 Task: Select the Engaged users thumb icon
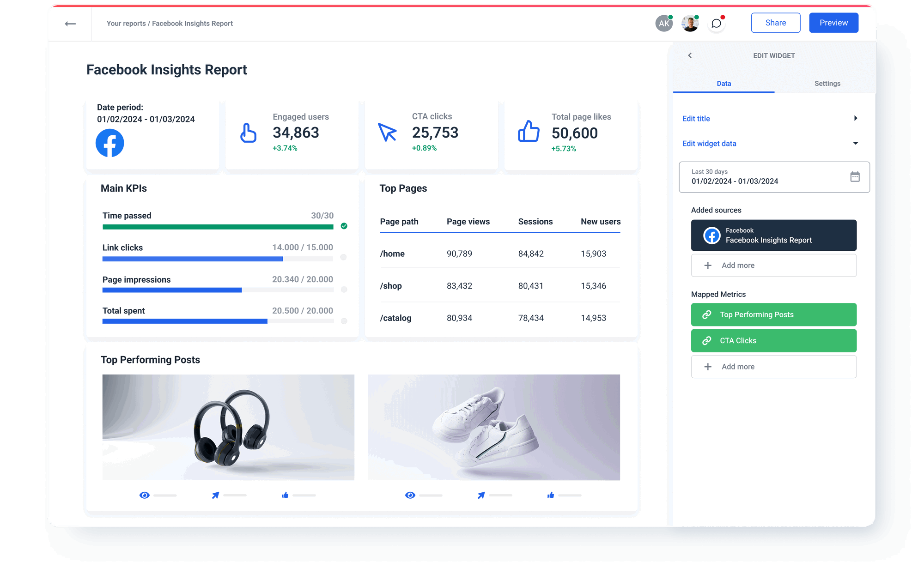pos(248,133)
